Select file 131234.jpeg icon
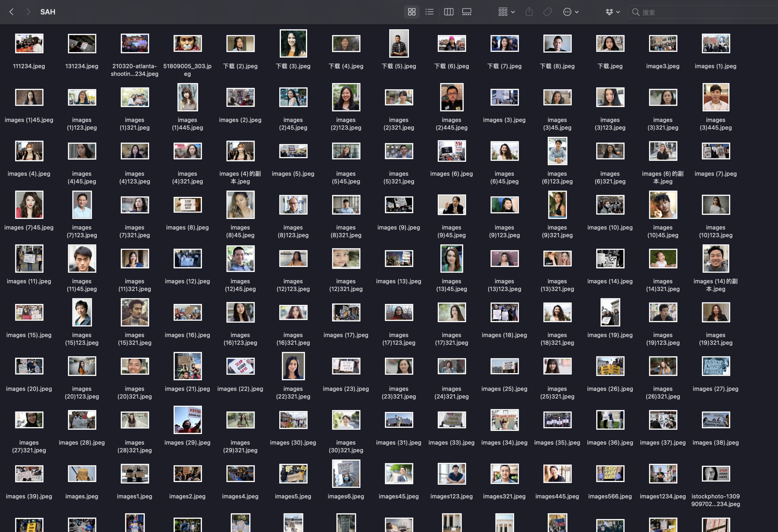The image size is (778, 532). tap(82, 43)
